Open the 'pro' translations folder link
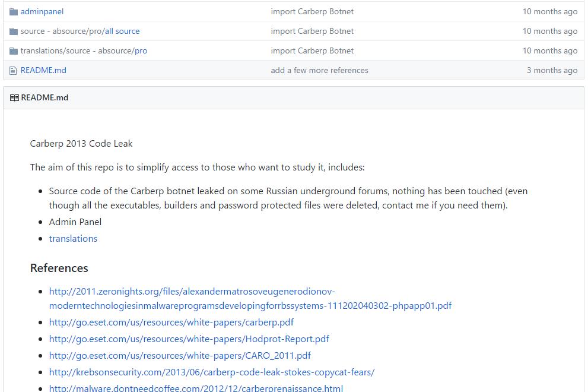 (x=141, y=50)
